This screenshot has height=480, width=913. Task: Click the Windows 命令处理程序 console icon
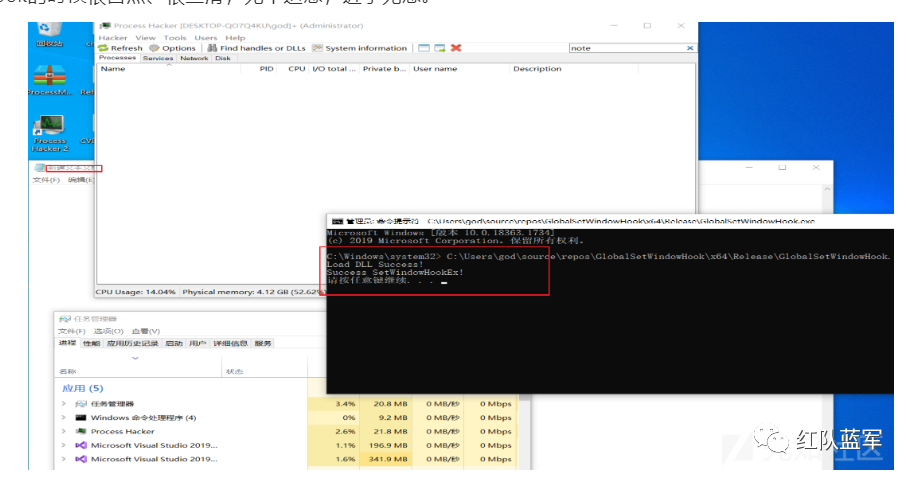pyautogui.click(x=81, y=418)
